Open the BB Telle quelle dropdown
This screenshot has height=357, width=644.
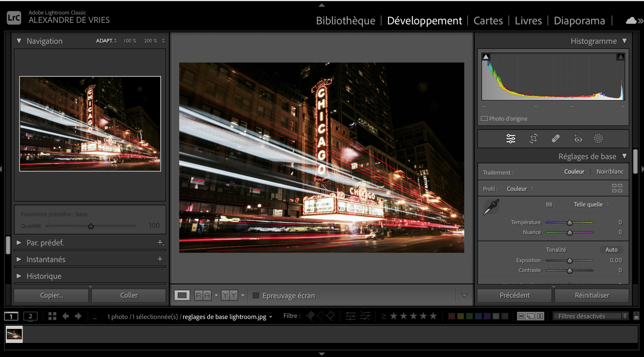tap(591, 204)
